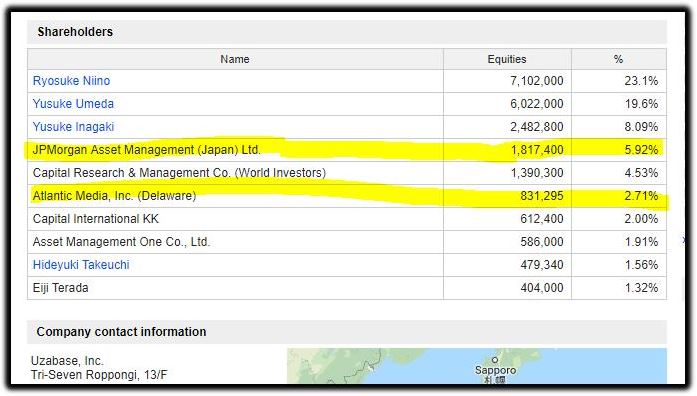Click the % column header

[x=618, y=59]
